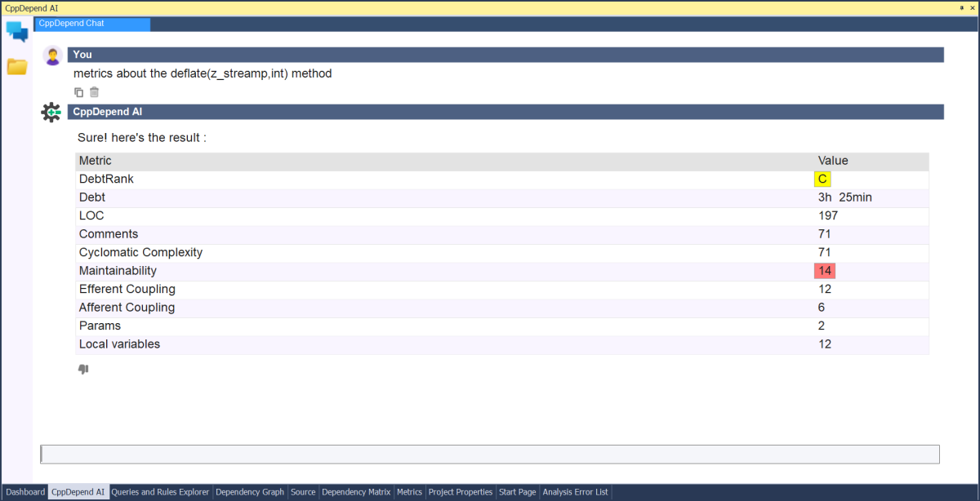Delete the user's message with trash icon
This screenshot has height=501, width=980.
95,92
